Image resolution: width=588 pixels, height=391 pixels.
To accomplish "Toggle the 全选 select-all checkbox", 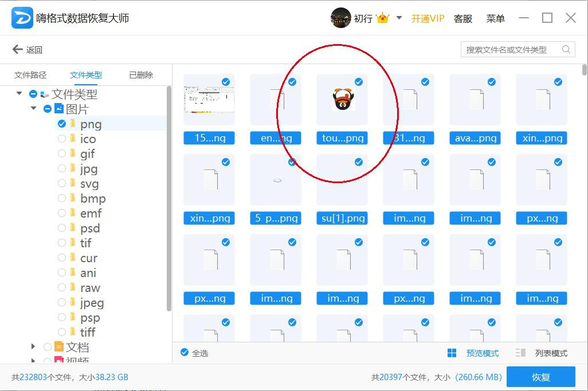I will point(185,352).
